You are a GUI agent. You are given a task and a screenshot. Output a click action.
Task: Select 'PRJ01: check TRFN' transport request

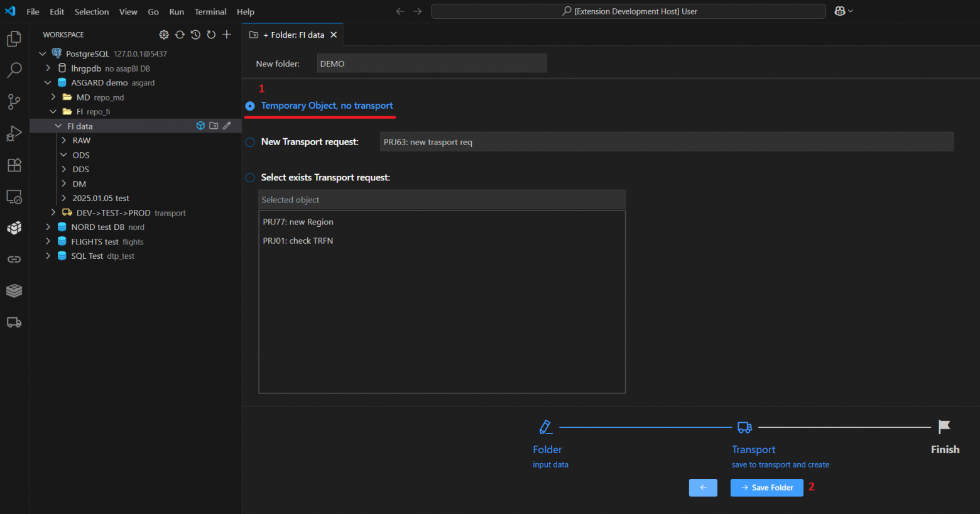pos(442,241)
